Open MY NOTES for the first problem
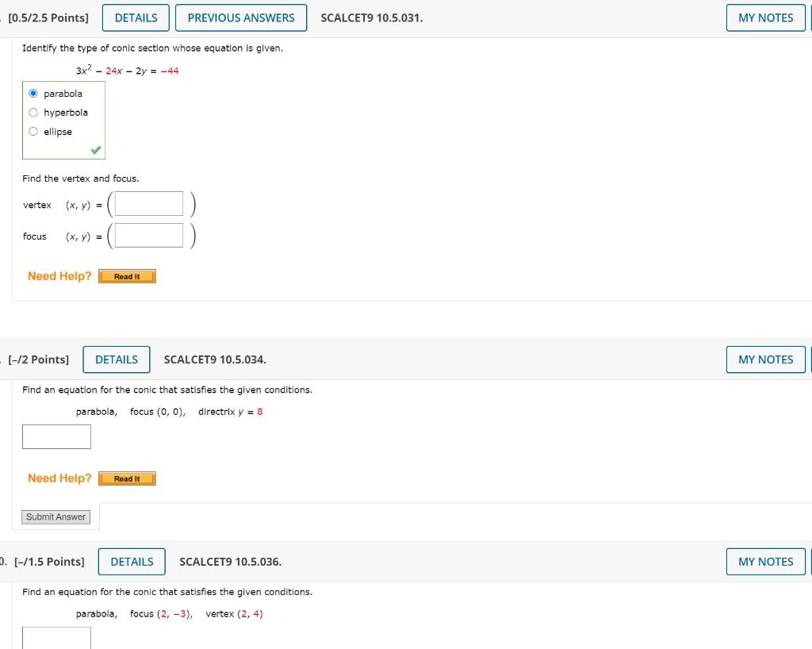Image resolution: width=812 pixels, height=649 pixels. (x=764, y=17)
